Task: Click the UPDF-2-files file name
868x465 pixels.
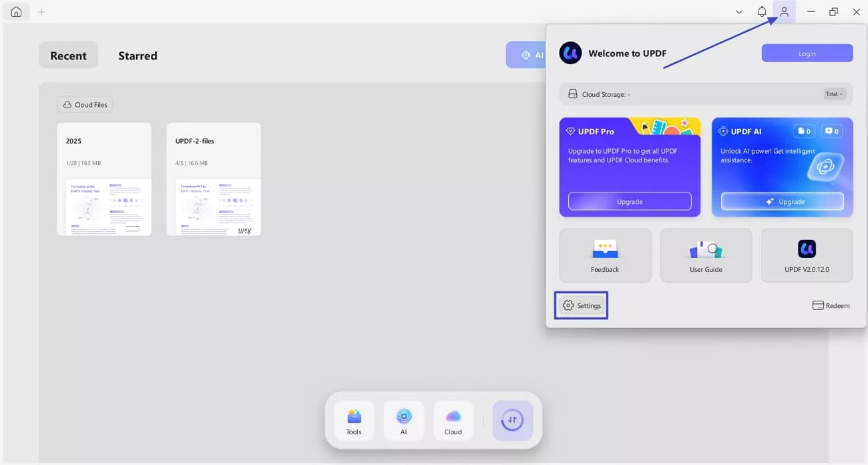Action: tap(194, 141)
